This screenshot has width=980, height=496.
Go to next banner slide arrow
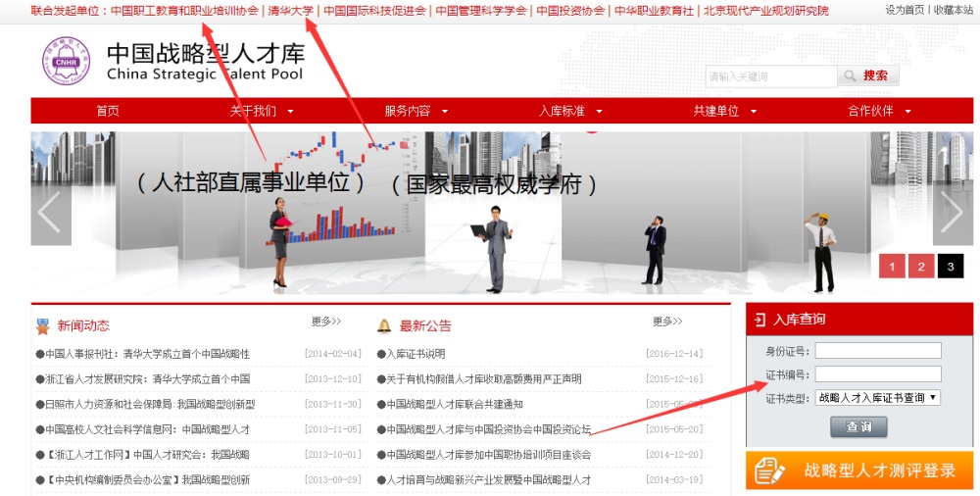(x=951, y=212)
